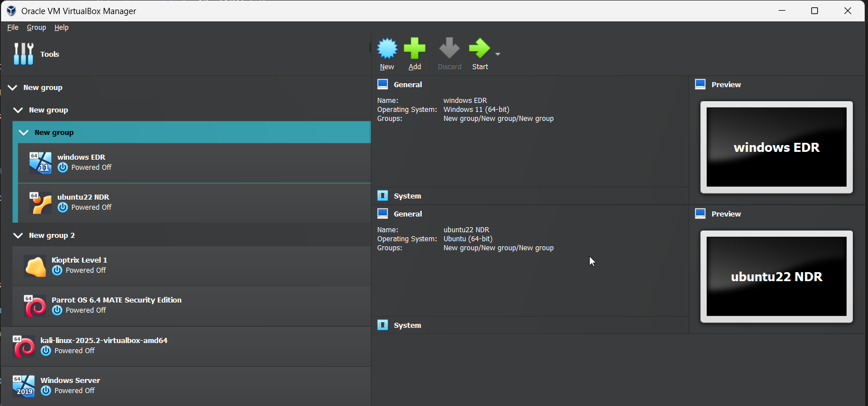Image resolution: width=868 pixels, height=406 pixels.
Task: Open the Start button dropdown arrow
Action: tap(498, 55)
